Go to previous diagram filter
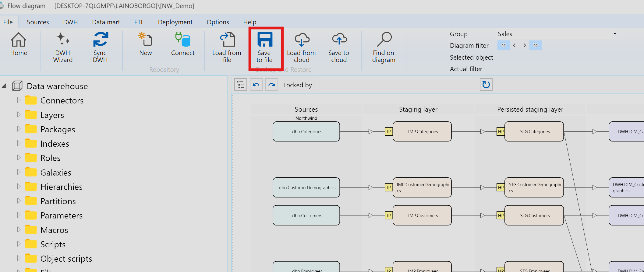The height and width of the screenshot is (272, 644). click(515, 45)
